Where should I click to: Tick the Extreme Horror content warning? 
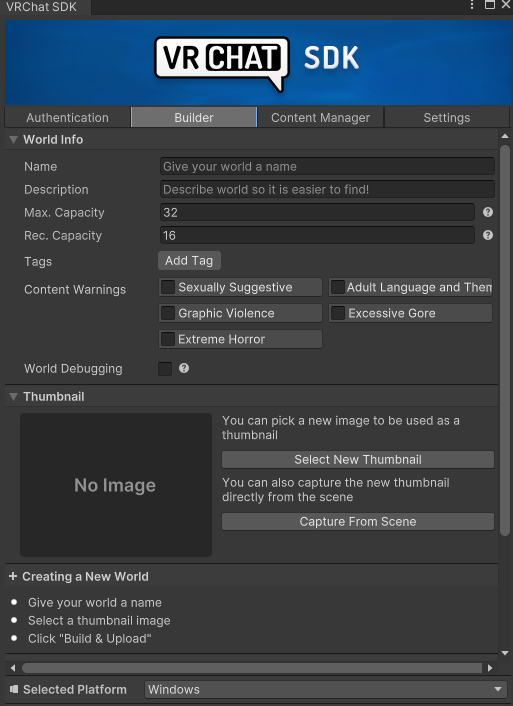click(168, 339)
